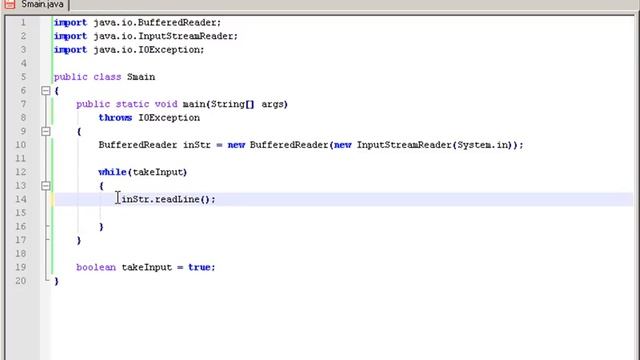Select line number 1 in the gutter
Viewport: 640px width, 360px height.
pos(23,22)
